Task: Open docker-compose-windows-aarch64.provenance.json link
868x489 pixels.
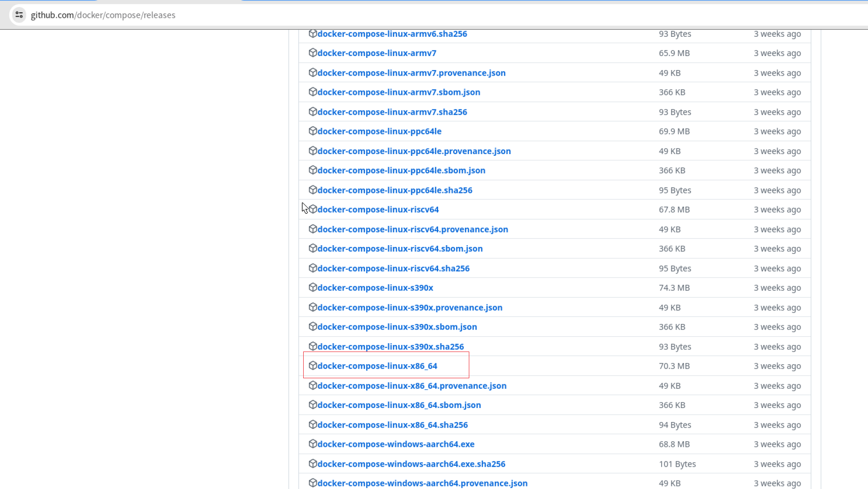Action: pyautogui.click(x=422, y=483)
